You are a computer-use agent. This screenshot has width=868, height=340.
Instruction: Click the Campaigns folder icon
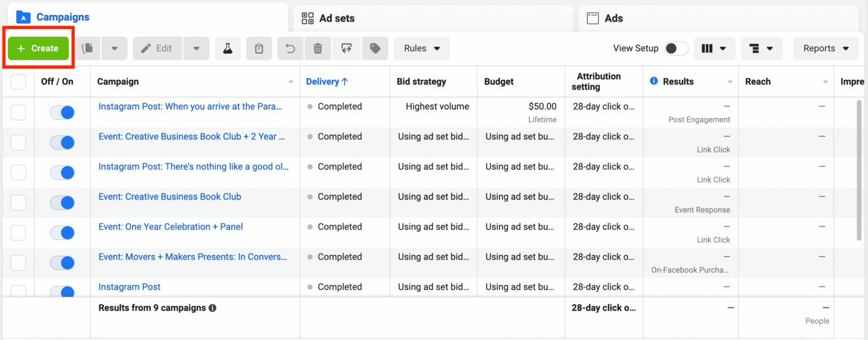pos(23,17)
